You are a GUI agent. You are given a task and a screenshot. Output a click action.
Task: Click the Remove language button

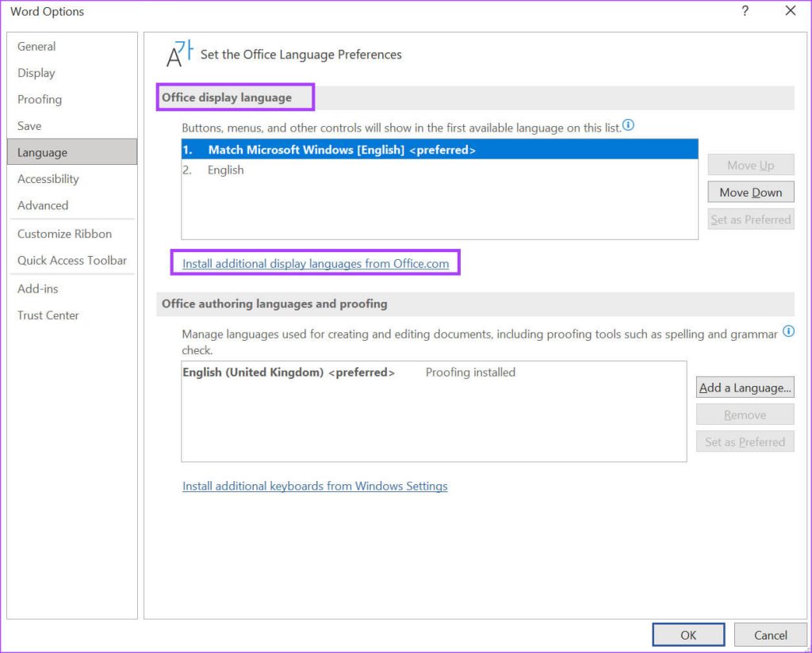(x=745, y=414)
